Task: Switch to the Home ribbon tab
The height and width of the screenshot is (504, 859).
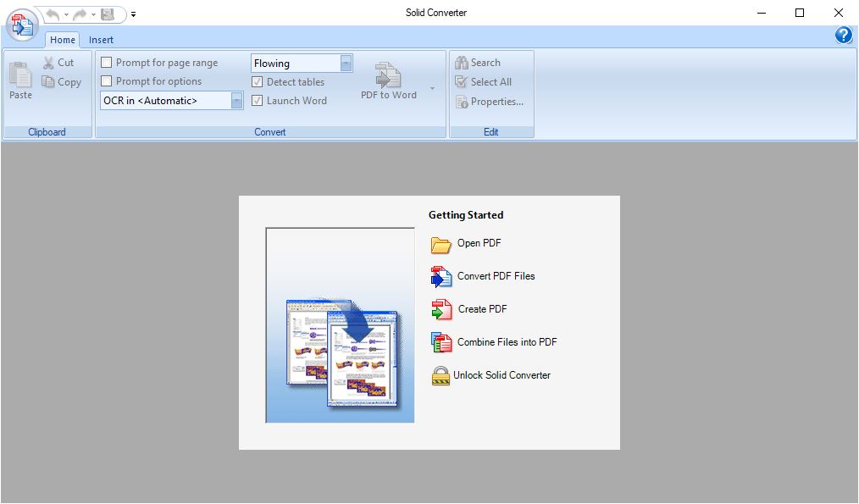Action: (63, 40)
